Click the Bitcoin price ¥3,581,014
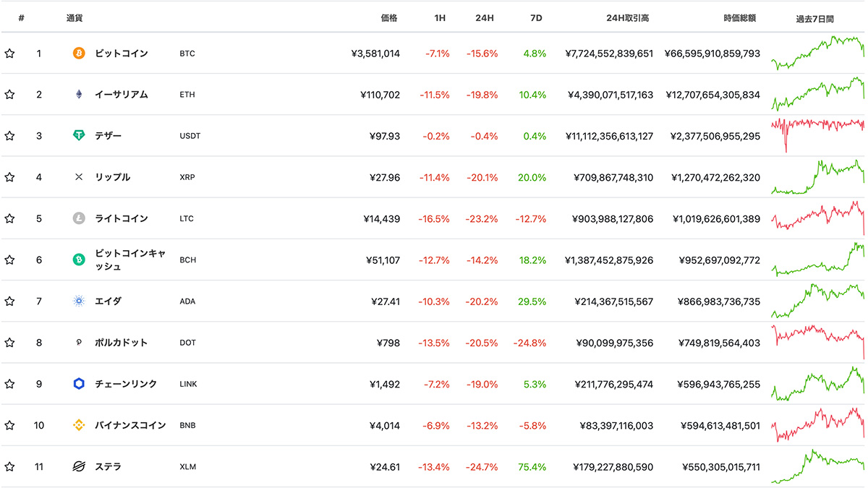This screenshot has width=868, height=488. pos(375,53)
